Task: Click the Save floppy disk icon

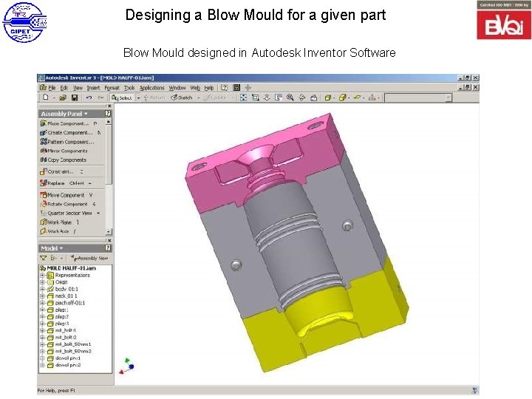Action: (75, 98)
